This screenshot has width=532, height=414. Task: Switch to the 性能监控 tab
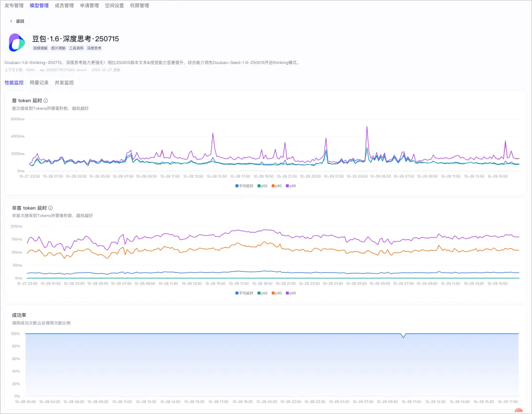pyautogui.click(x=14, y=83)
